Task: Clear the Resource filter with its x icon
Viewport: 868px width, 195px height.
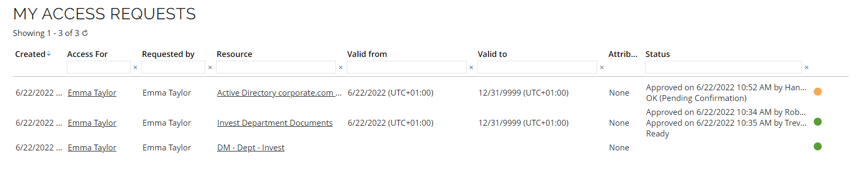Action: [x=341, y=68]
